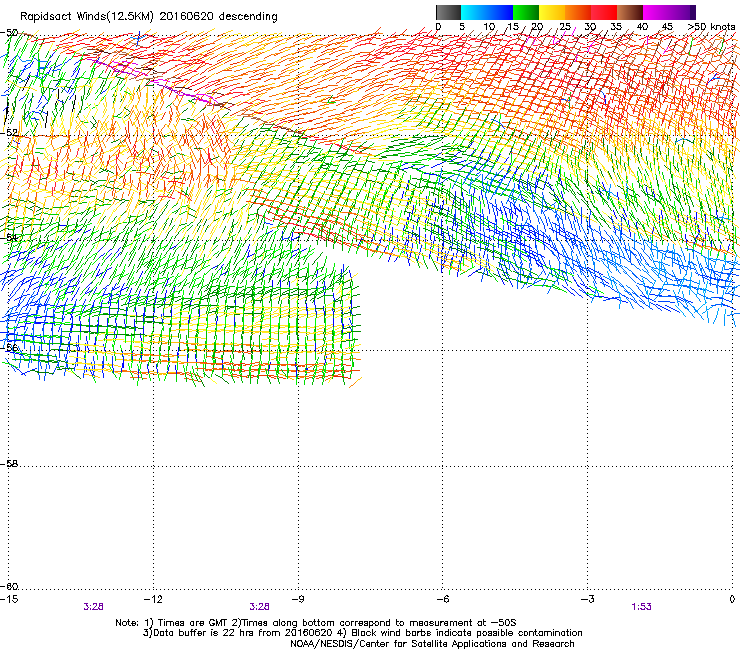Click the '25' legend scale value

(x=564, y=27)
